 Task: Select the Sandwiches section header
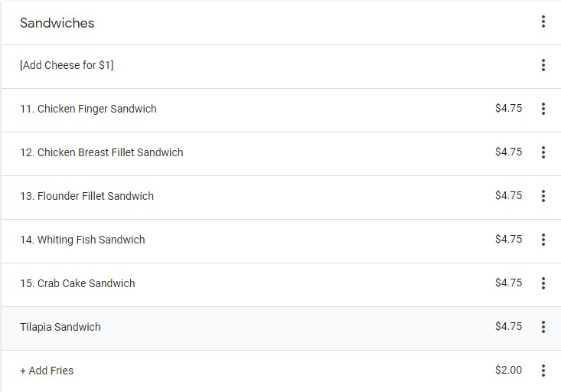[57, 23]
